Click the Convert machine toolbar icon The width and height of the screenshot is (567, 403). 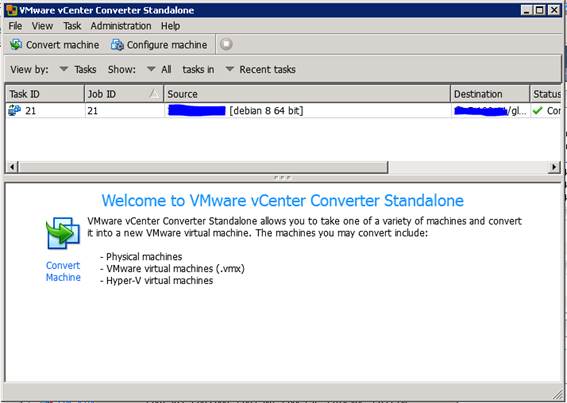[16, 44]
